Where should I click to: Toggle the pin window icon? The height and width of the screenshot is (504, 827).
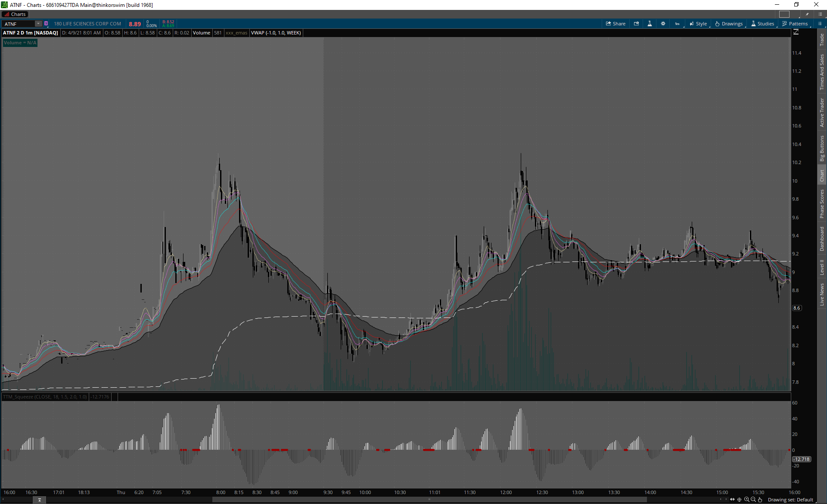(x=807, y=14)
